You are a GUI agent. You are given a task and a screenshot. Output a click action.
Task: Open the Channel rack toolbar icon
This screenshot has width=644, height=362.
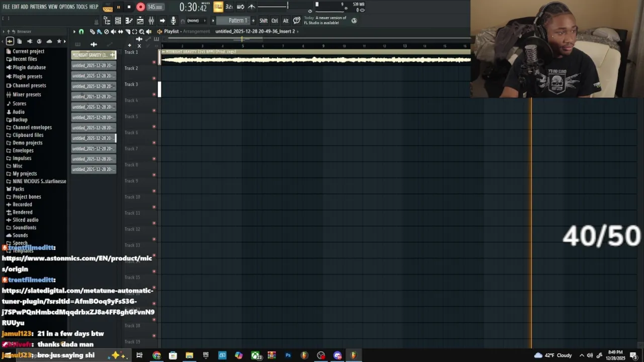pos(118,21)
